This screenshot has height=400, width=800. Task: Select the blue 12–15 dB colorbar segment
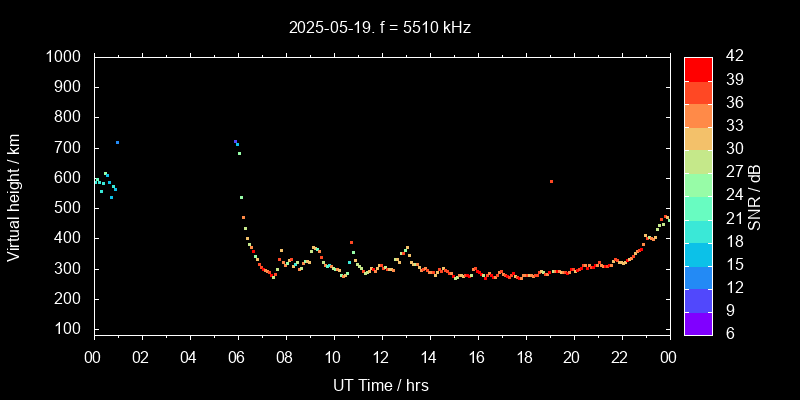coord(698,275)
